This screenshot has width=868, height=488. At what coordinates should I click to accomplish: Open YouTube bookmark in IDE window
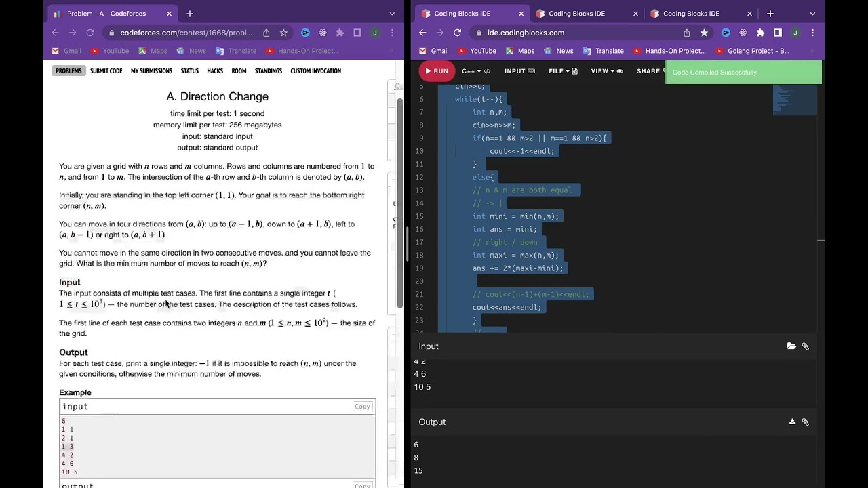tap(477, 51)
